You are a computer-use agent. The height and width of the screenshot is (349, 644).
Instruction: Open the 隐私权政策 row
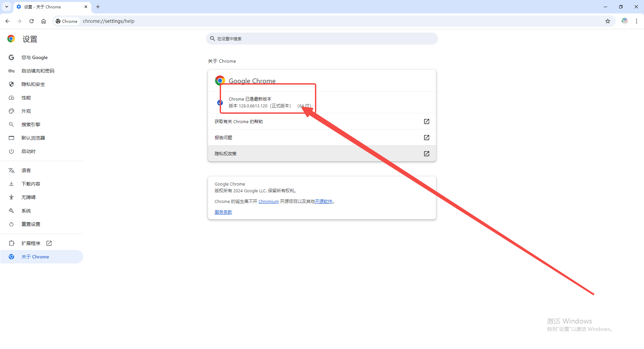coord(322,154)
